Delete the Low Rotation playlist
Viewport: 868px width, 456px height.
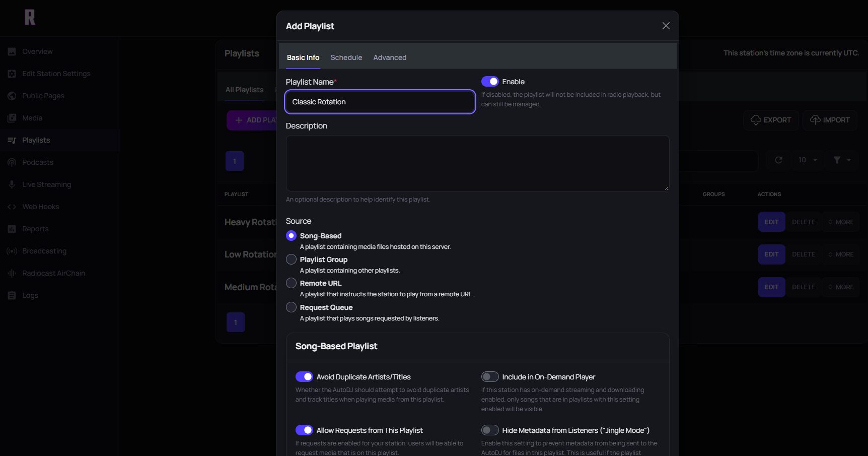click(804, 254)
